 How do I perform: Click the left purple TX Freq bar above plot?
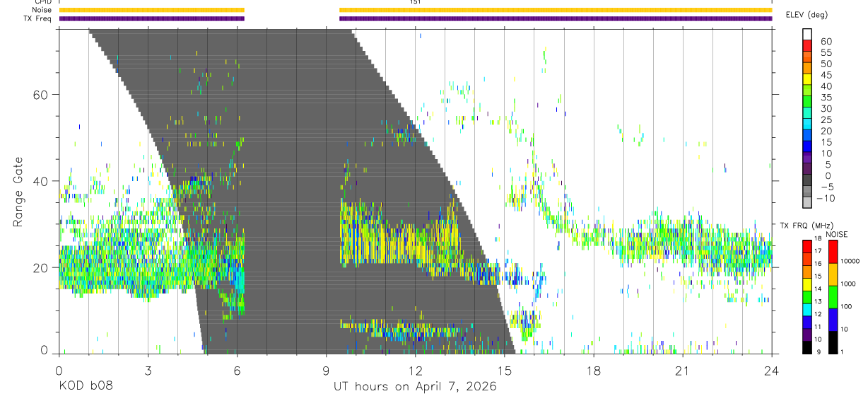pyautogui.click(x=151, y=18)
